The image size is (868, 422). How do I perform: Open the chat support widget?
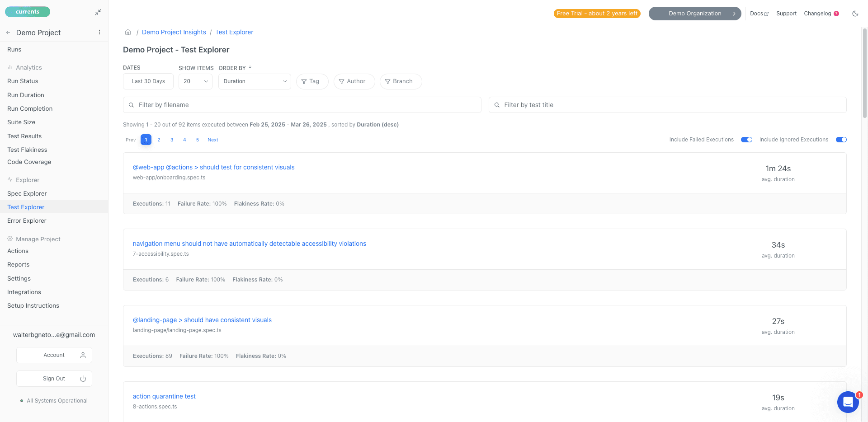pos(848,402)
